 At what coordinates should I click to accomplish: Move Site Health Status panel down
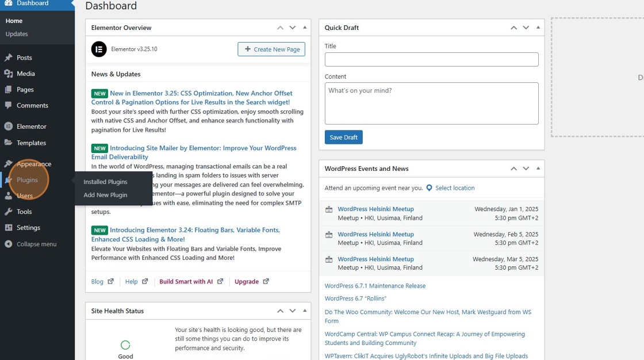[x=293, y=311]
